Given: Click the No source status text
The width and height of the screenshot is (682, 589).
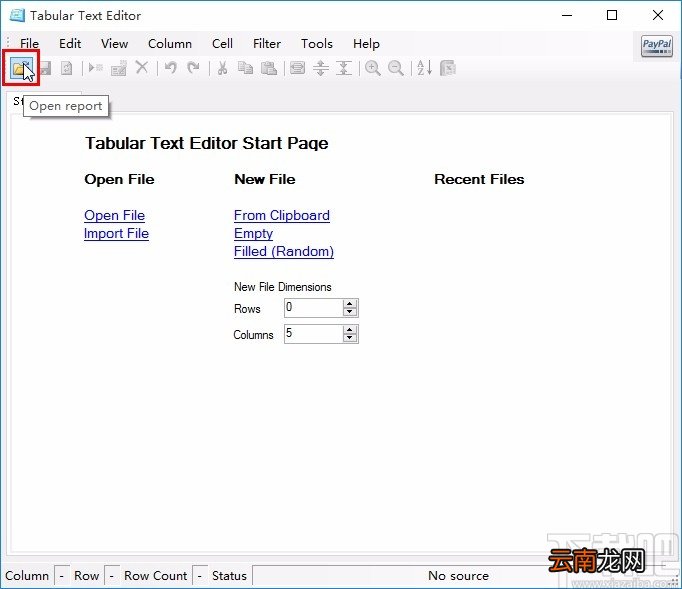Looking at the screenshot, I should click(458, 576).
